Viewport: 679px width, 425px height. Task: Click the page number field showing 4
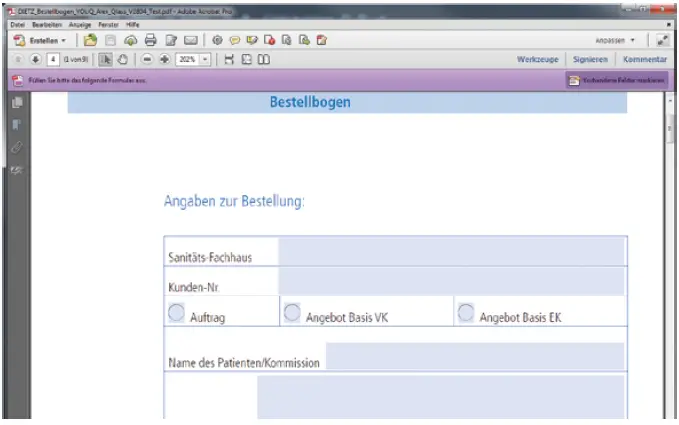tap(53, 59)
